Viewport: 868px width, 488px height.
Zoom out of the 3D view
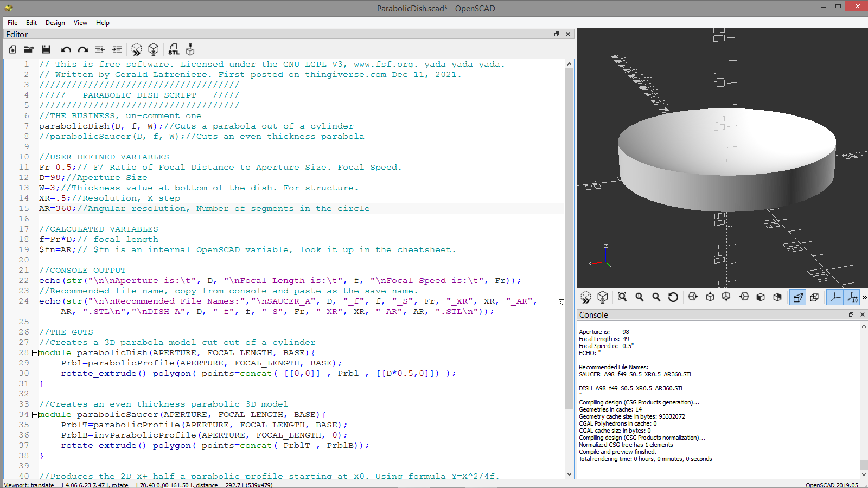pos(656,297)
